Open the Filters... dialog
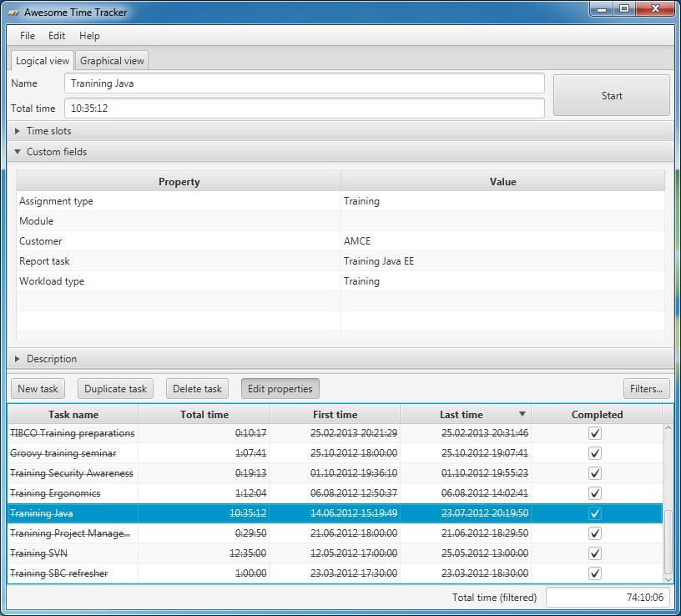Viewport: 681px width, 616px height. click(x=646, y=389)
